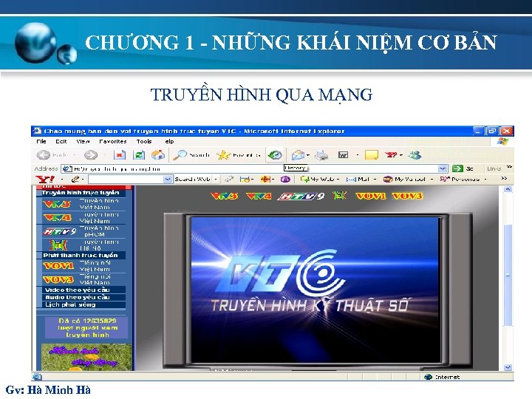Click the vertical scrollbar thumb

tap(508, 276)
